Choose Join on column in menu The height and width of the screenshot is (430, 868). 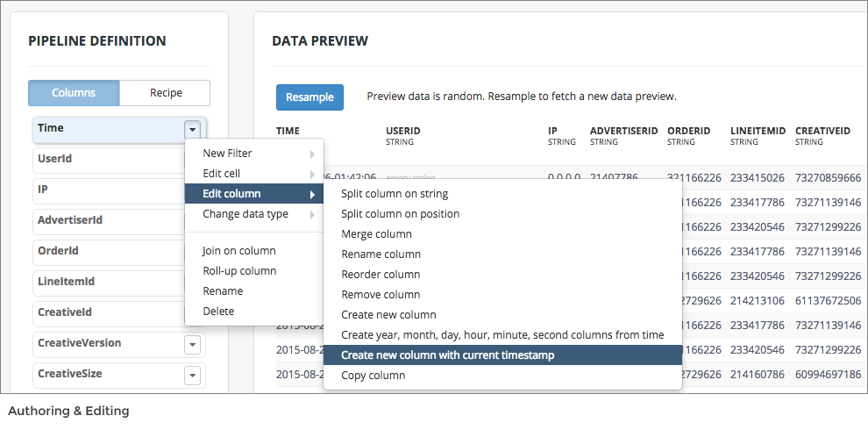239,251
